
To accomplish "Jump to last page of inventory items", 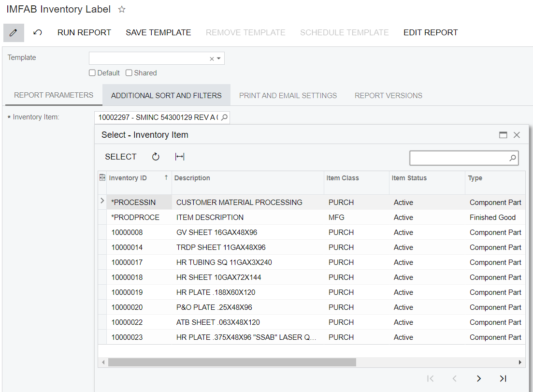I will [503, 378].
